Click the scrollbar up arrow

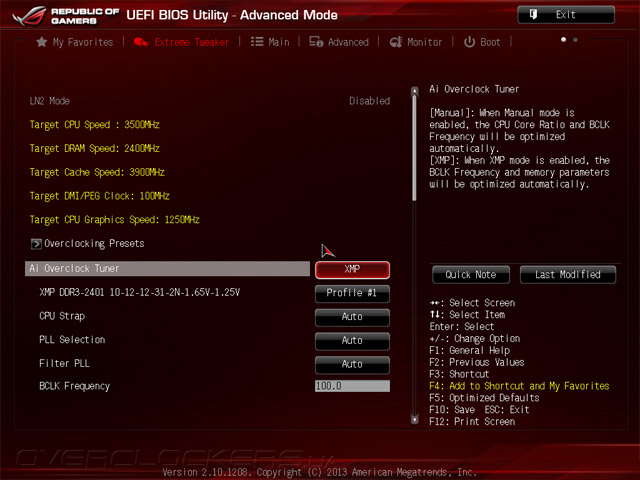click(x=415, y=91)
